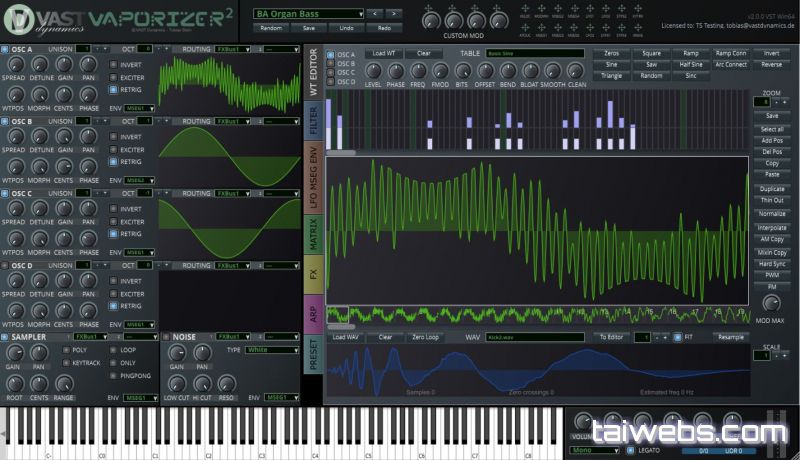Enable Invert on OSC A
Screen dimensions: 800x460
click(x=113, y=65)
